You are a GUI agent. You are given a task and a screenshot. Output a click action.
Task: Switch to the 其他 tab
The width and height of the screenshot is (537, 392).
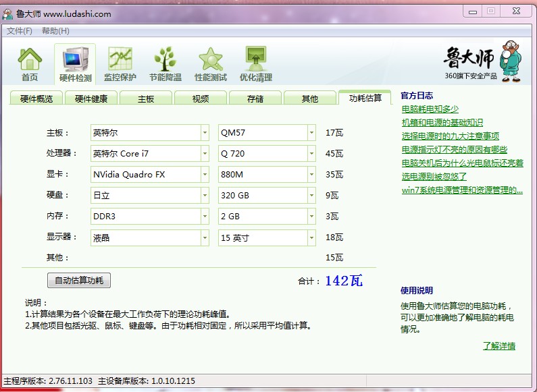310,99
